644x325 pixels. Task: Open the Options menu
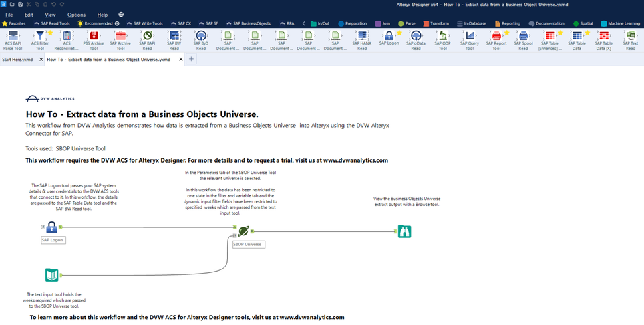(x=76, y=15)
